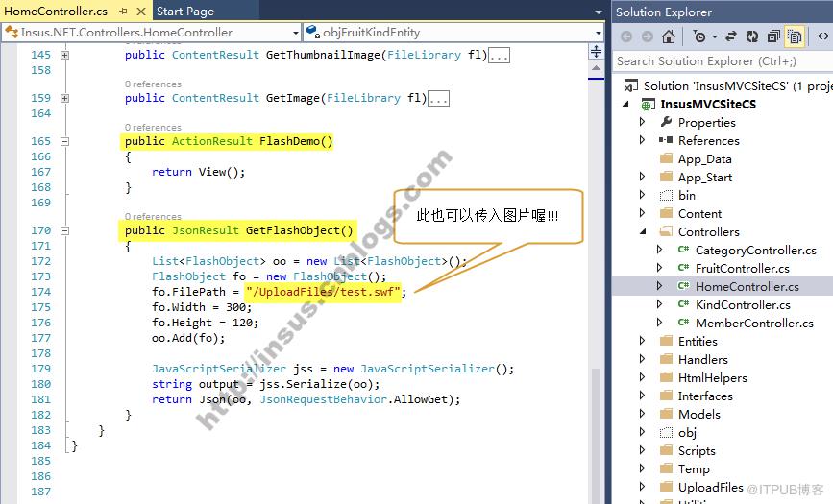Click the 0 references link above FlashDemo
This screenshot has width=833, height=504.
[153, 128]
